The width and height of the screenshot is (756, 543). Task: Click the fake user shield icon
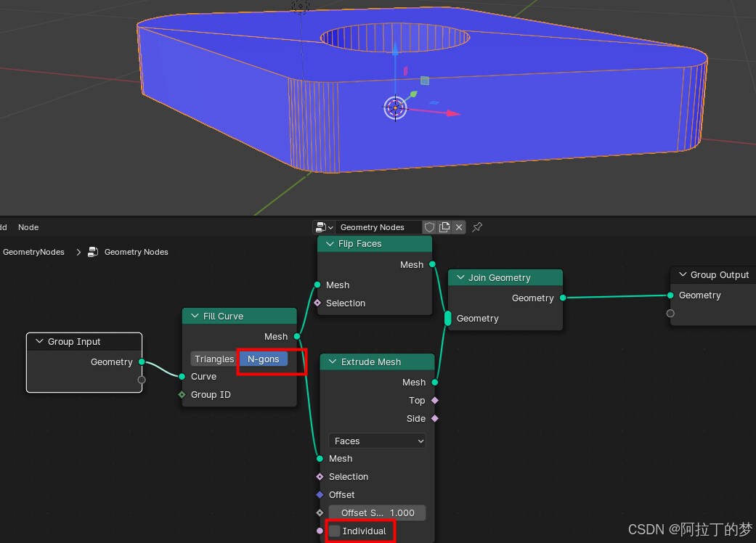coord(429,227)
